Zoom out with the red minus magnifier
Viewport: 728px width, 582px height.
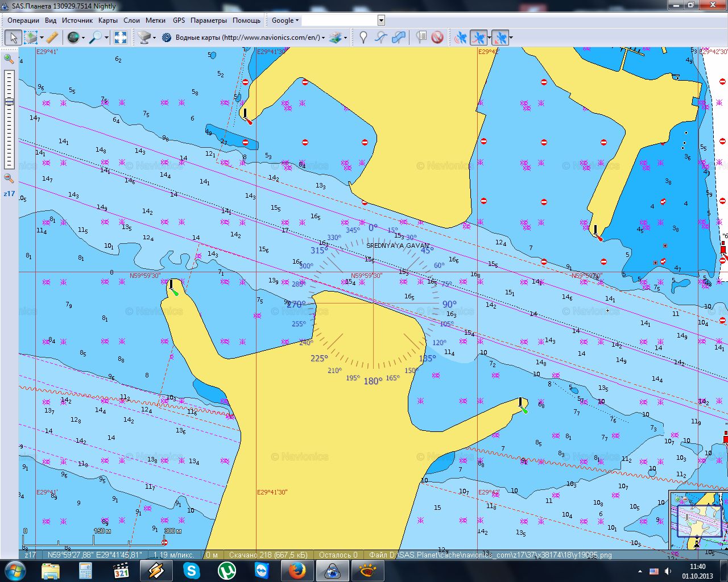point(9,178)
